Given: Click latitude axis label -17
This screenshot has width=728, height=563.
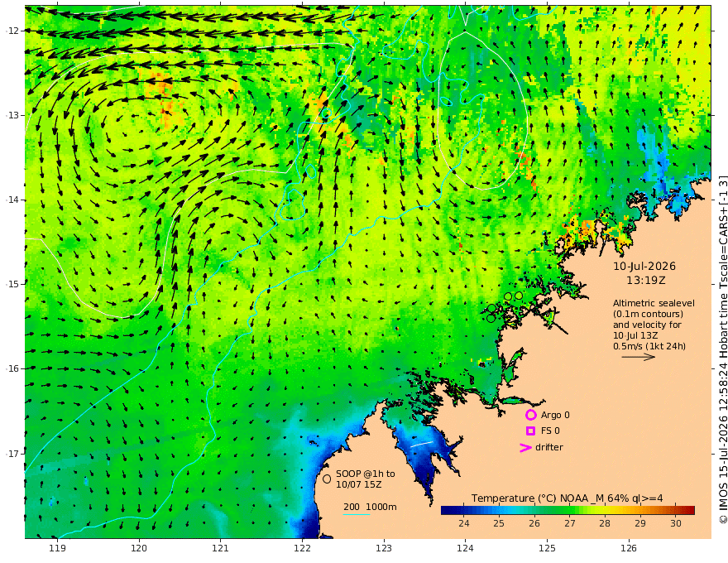Looking at the screenshot, I should [x=12, y=454].
